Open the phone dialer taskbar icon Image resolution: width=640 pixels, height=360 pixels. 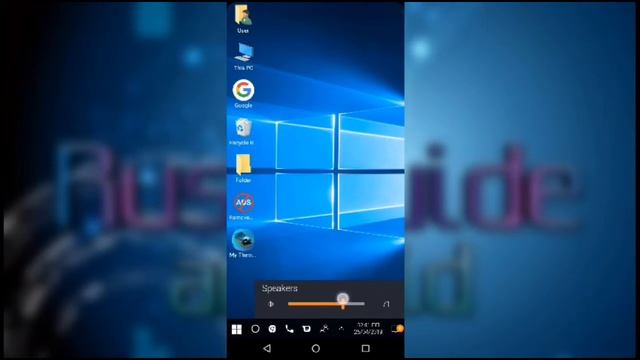click(289, 329)
